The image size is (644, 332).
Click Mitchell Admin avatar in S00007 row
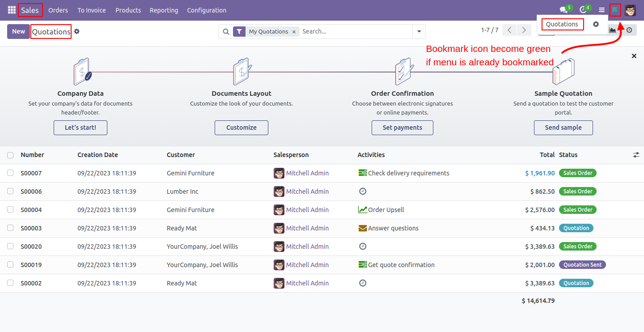(279, 173)
